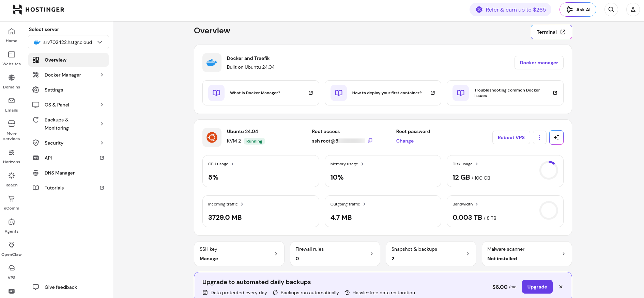
Task: Open API external link icon
Action: [102, 158]
